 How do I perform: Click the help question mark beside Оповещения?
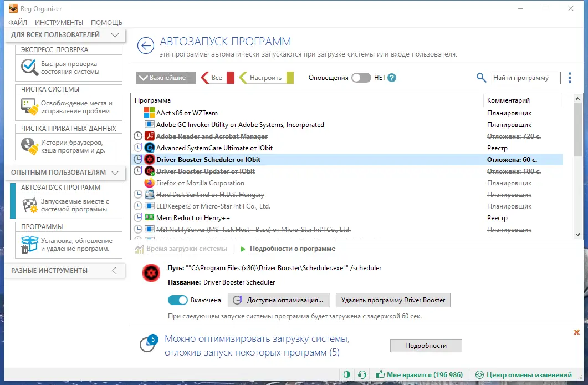click(x=391, y=78)
